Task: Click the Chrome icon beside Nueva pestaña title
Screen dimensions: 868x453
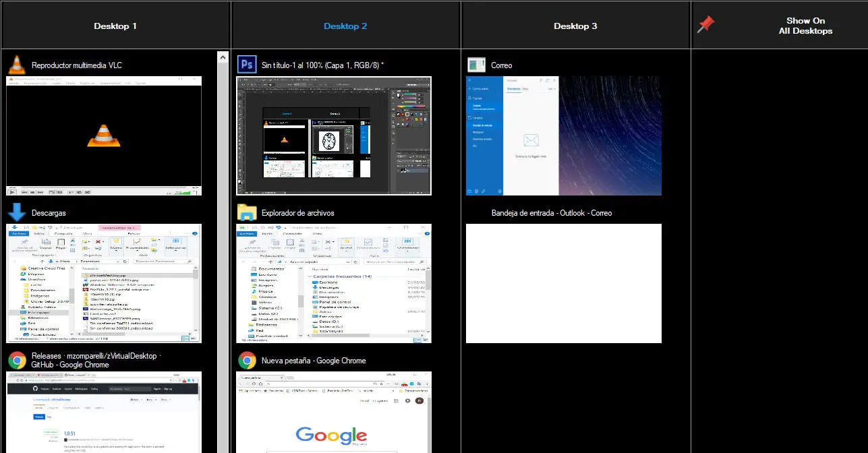Action: coord(248,361)
